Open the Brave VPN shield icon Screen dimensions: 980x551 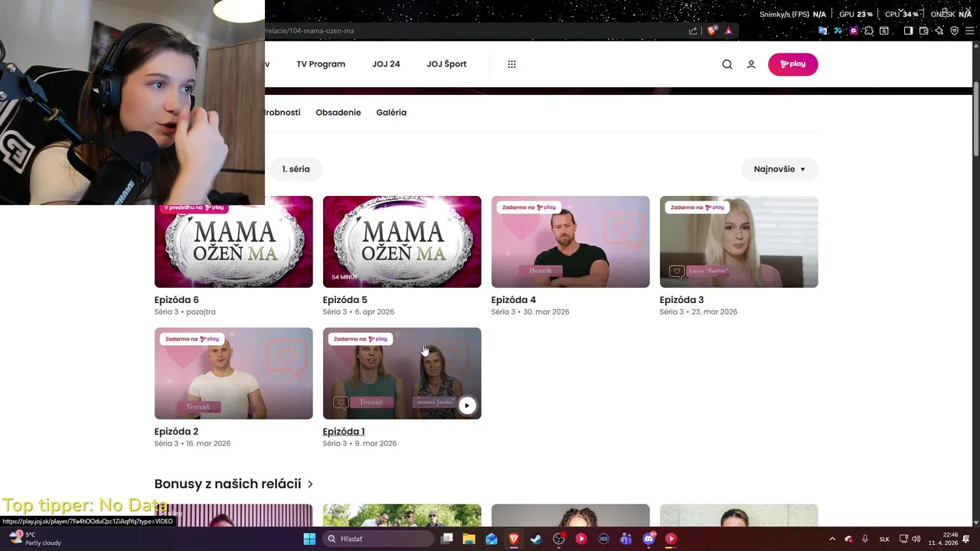tap(954, 31)
